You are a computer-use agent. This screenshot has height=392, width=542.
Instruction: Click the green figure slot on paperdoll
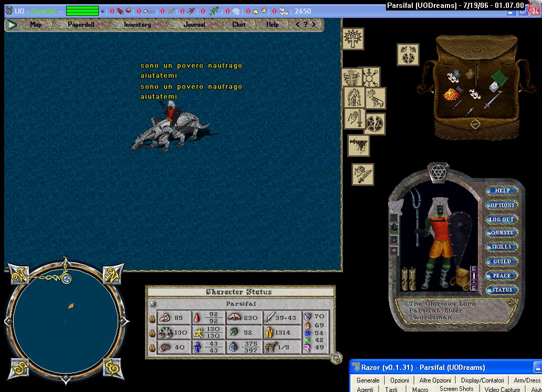[x=394, y=228]
